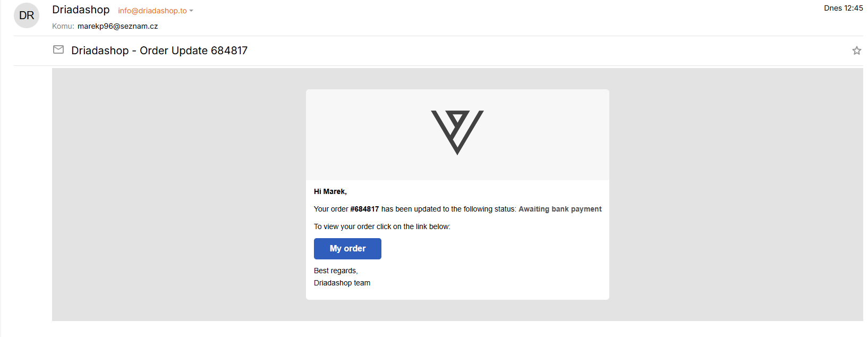The width and height of the screenshot is (868, 337).
Task: Click the Komu: recipient label
Action: (x=63, y=26)
